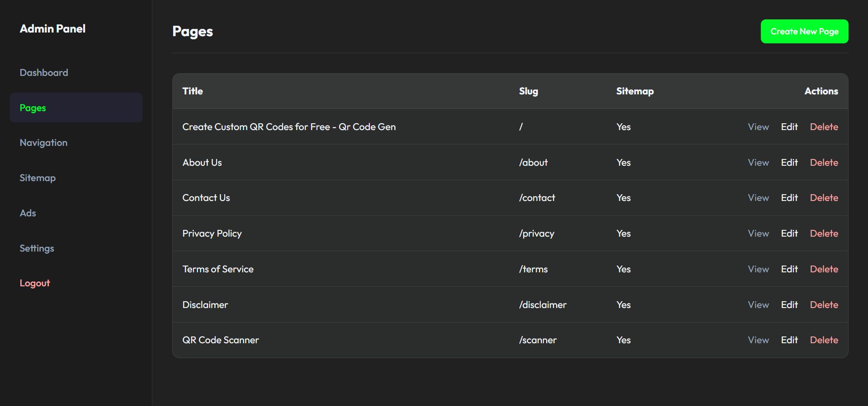Click the Logout link

tap(35, 283)
